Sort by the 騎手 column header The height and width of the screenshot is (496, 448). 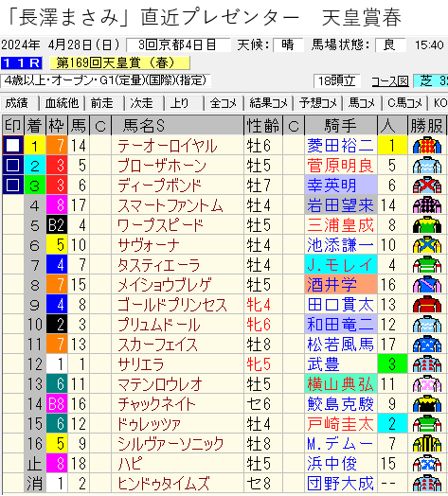[341, 126]
